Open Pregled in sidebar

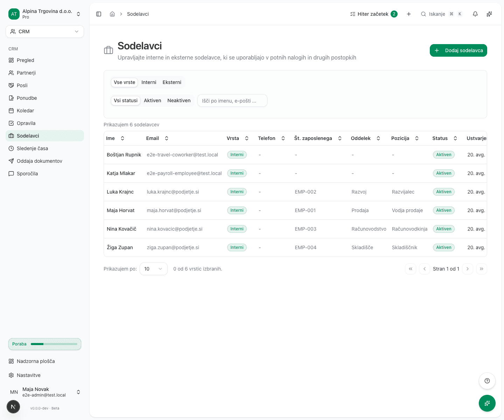point(45,60)
